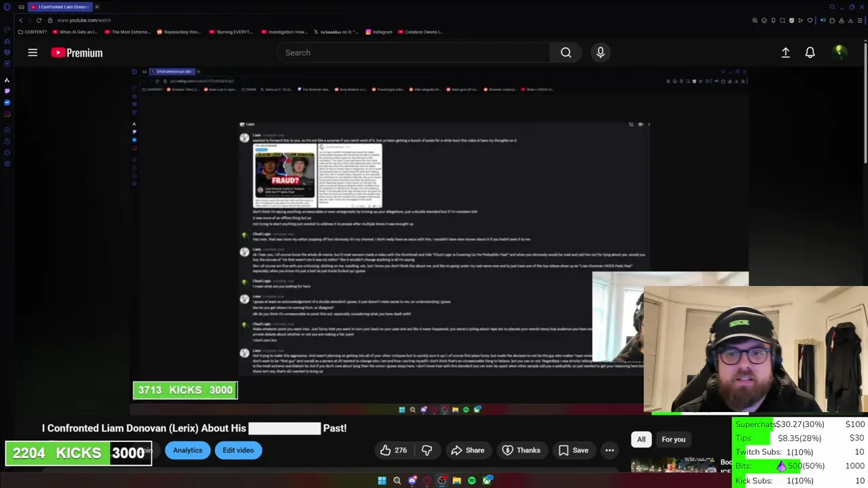Reload the current page
Screen dimensions: 868x488
39,20
